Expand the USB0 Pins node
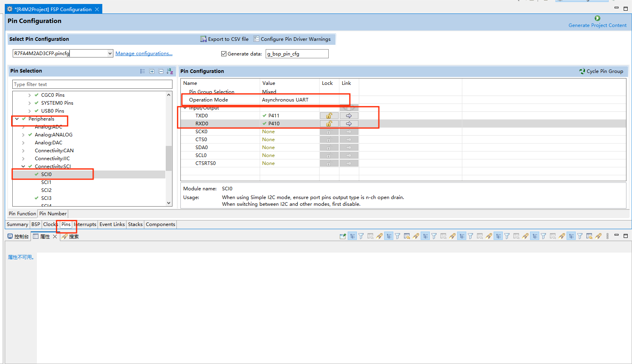The height and width of the screenshot is (364, 632). point(29,111)
